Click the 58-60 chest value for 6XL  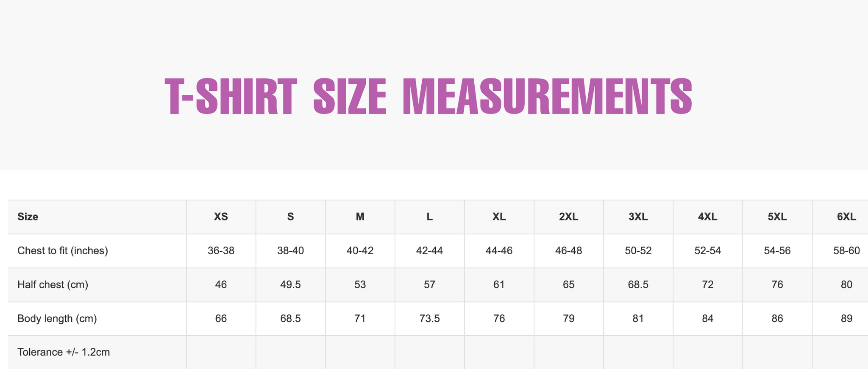pyautogui.click(x=846, y=251)
